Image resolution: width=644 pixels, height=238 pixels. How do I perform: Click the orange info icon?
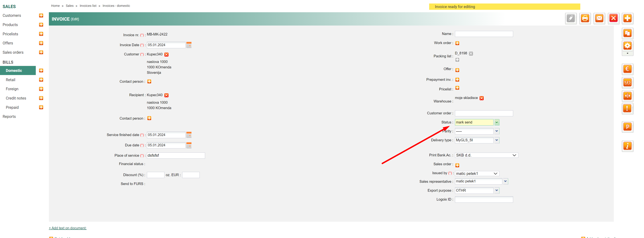click(627, 146)
